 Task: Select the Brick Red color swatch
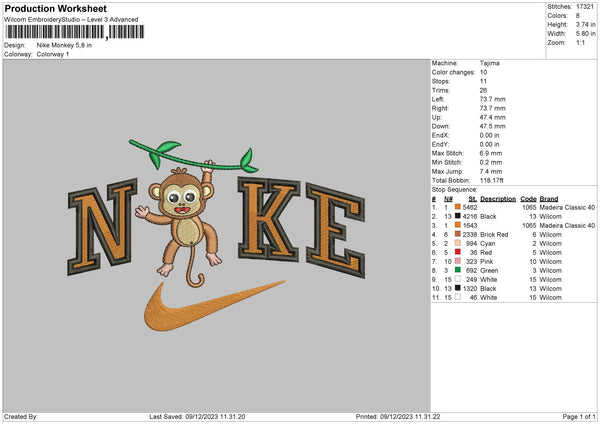[x=458, y=234]
